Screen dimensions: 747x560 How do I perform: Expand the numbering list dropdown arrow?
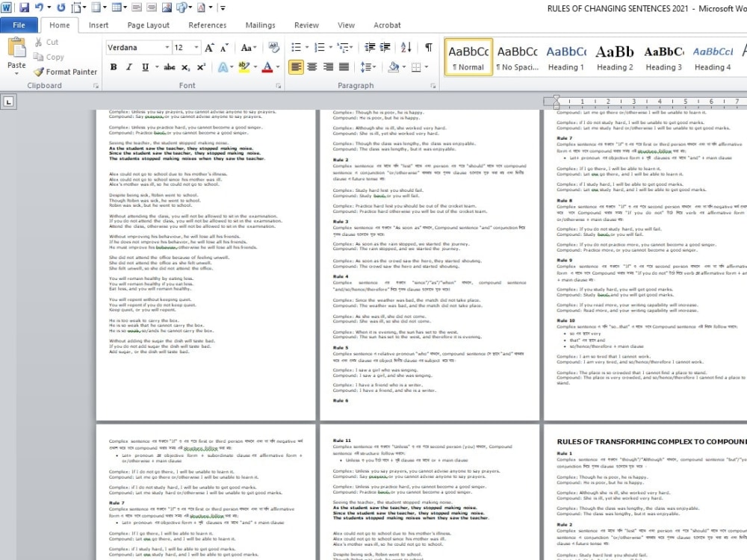pos(330,48)
